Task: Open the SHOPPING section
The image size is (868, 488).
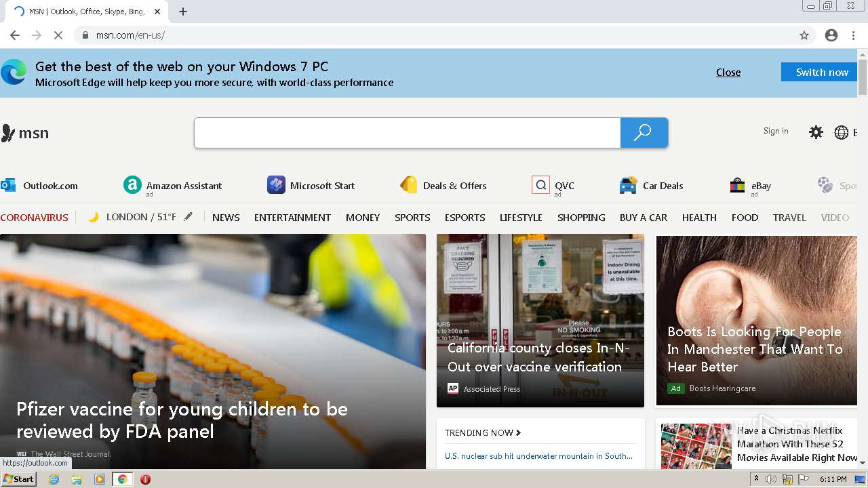Action: 581,218
